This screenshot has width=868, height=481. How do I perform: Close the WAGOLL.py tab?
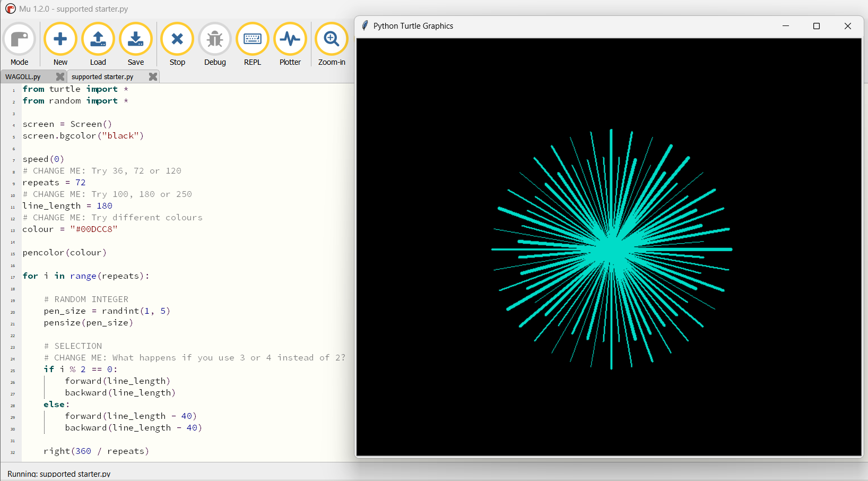(x=60, y=76)
